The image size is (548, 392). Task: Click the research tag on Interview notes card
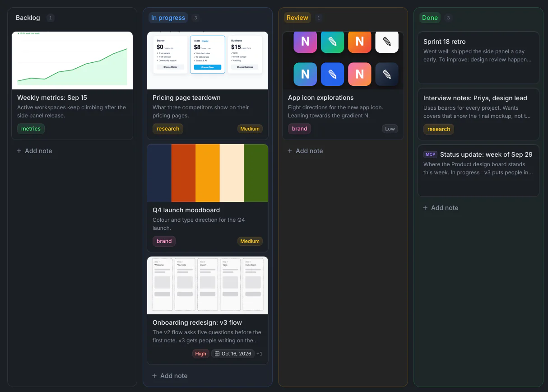point(439,129)
